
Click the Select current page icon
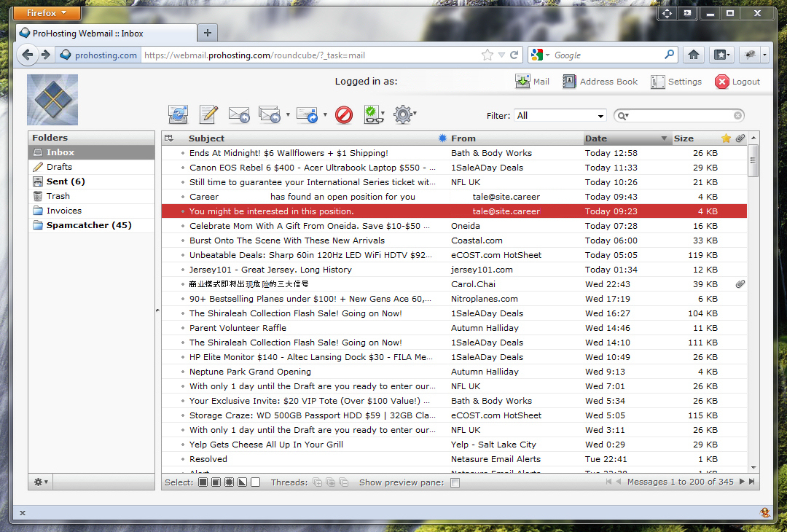point(216,482)
